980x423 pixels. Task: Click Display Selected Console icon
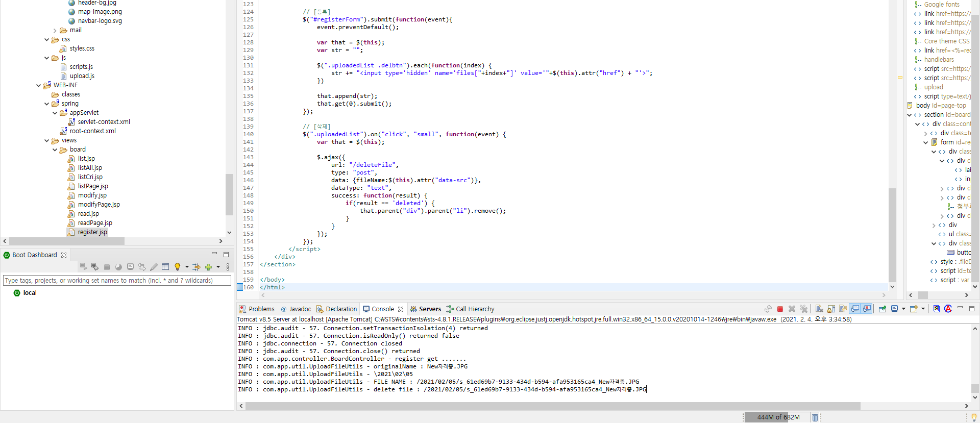click(895, 309)
